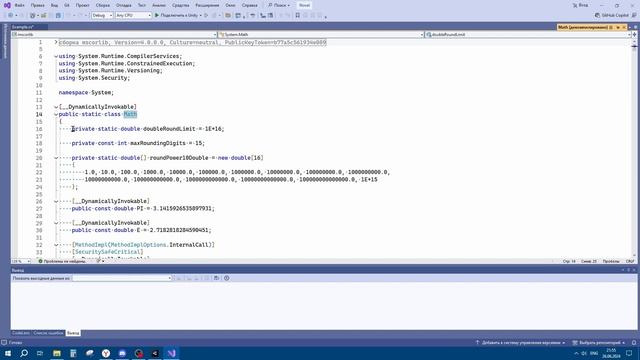This screenshot has width=640, height=360.
Task: Collapse the Math class region at line 14
Action: (56, 114)
